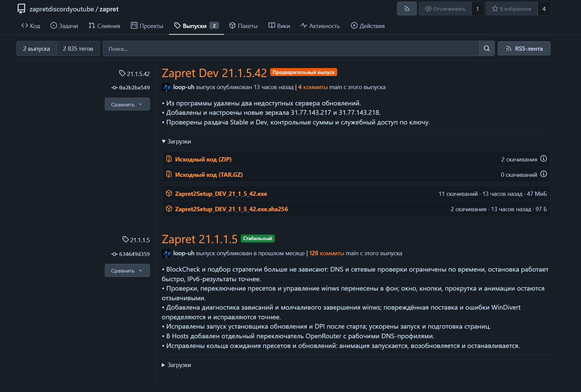Open the Пакеты tab
Screen dimensions: 581x392
(243, 26)
